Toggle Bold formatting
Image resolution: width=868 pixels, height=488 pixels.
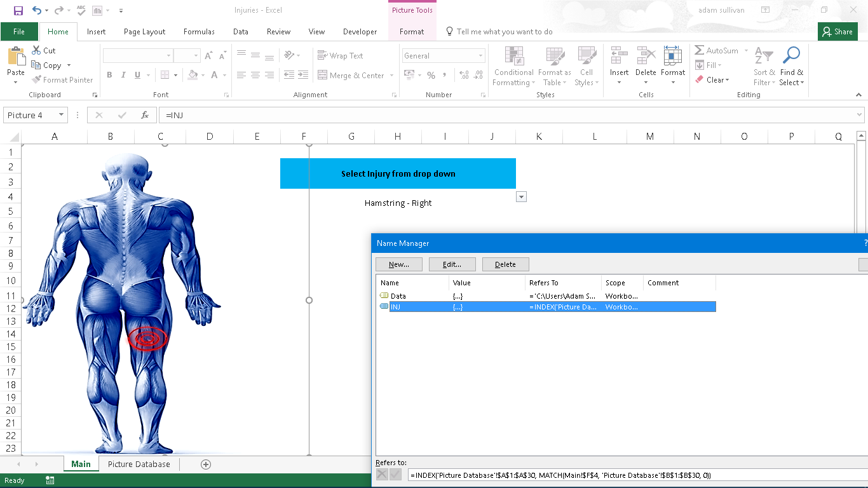point(109,75)
